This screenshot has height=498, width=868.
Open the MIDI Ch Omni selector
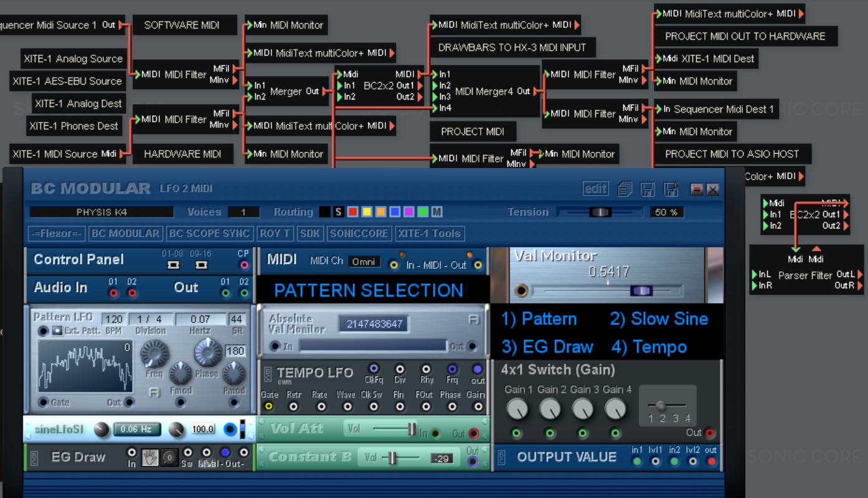366,262
